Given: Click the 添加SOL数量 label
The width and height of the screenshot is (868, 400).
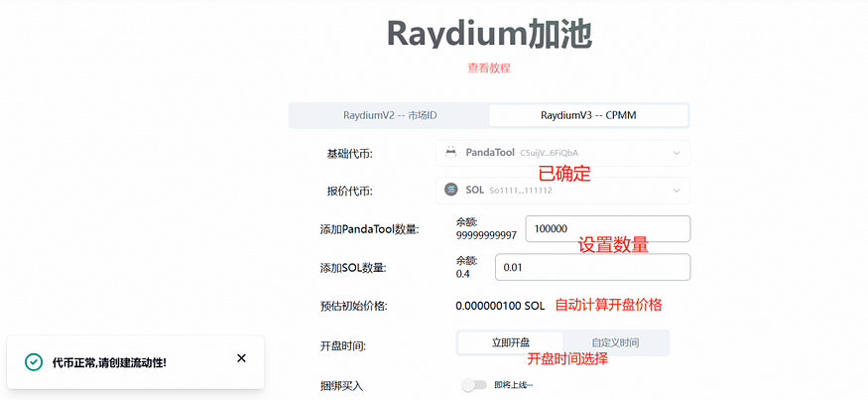Looking at the screenshot, I should click(x=352, y=268).
